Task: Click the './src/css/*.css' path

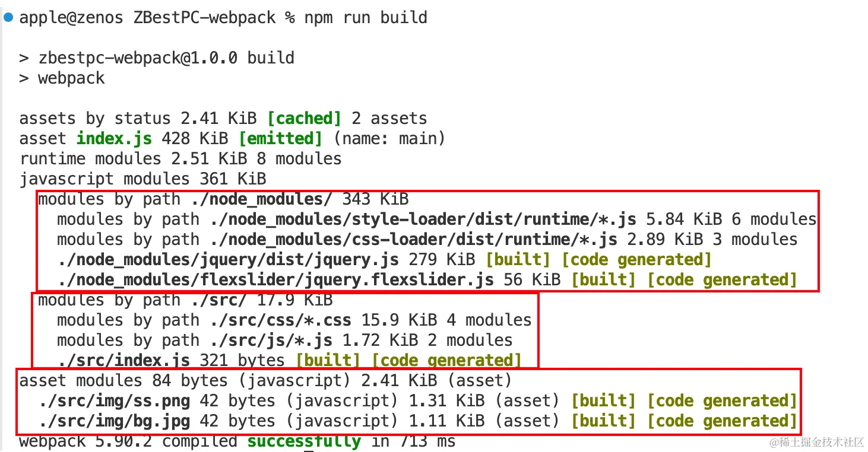Action: pyautogui.click(x=280, y=320)
